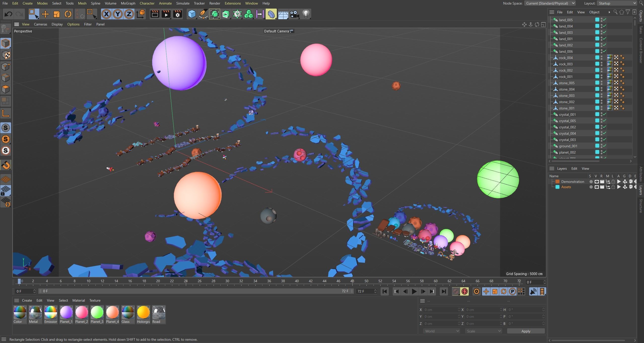This screenshot has height=343, width=644.
Task: Open Edit Render Settings icon
Action: pyautogui.click(x=178, y=14)
